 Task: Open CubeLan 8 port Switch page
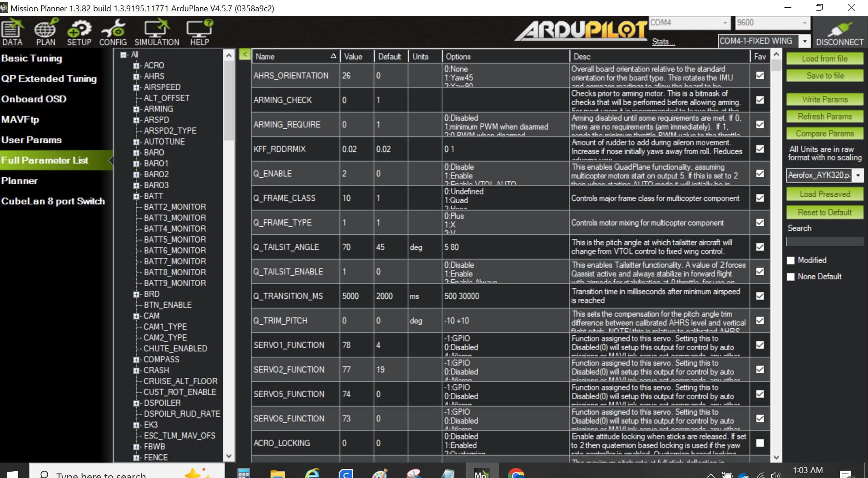[x=53, y=201]
